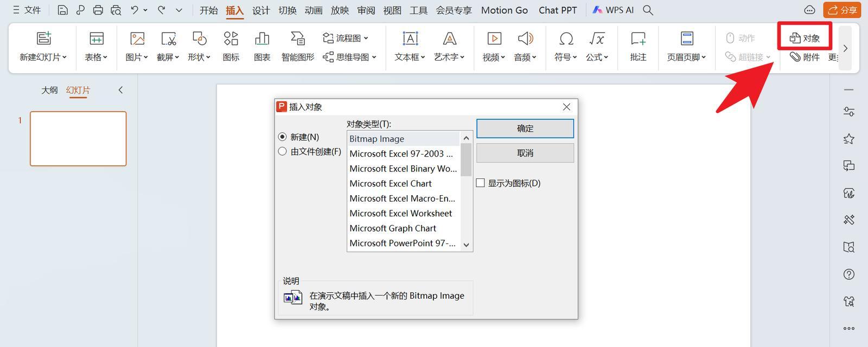Image resolution: width=868 pixels, height=347 pixels.
Task: Switch to the 大纲 outline tab
Action: pos(49,90)
